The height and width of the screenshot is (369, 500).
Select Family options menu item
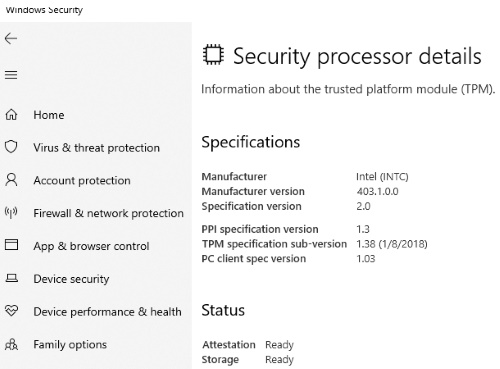point(70,344)
